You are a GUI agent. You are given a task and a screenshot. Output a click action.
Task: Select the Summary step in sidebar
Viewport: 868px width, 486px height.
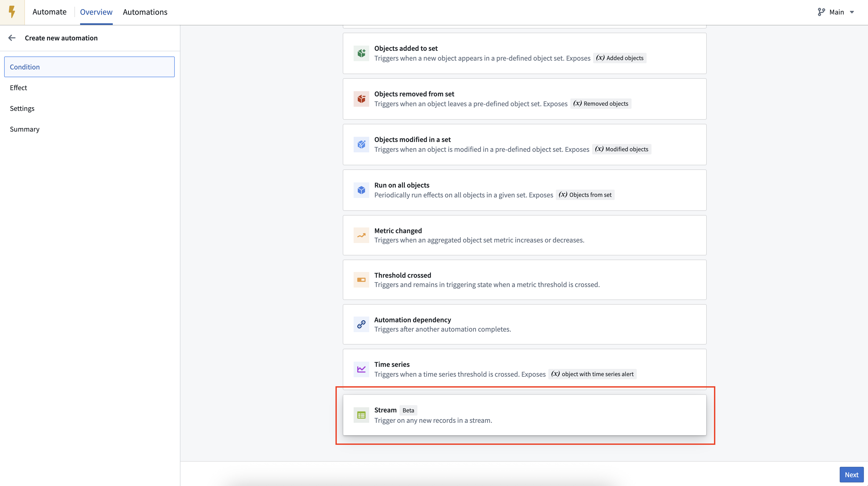point(24,129)
